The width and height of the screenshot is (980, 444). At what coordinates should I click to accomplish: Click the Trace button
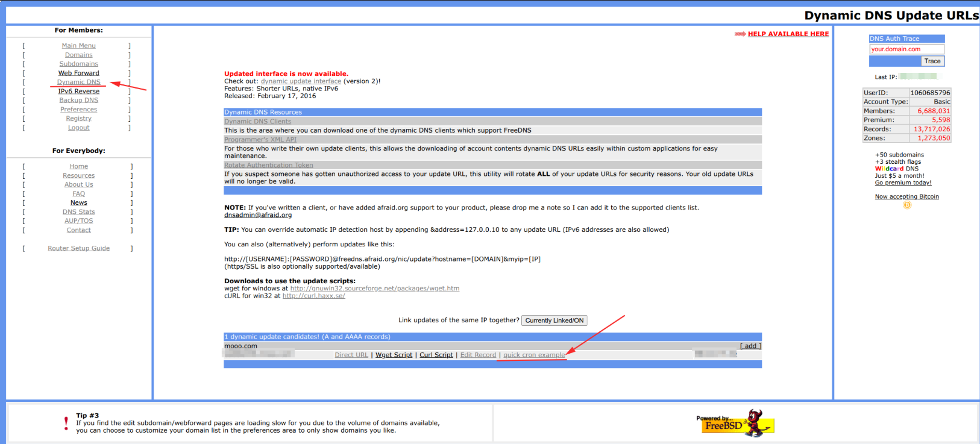coord(932,61)
